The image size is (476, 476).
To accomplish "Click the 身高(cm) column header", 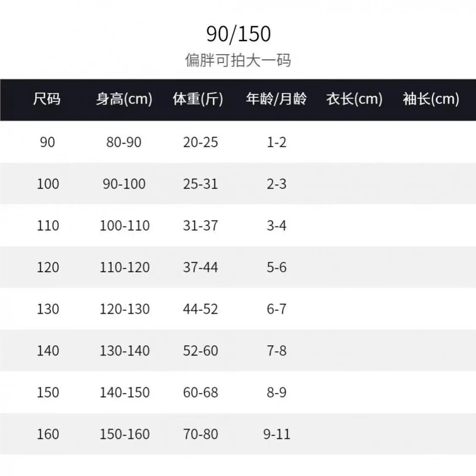I will [124, 99].
